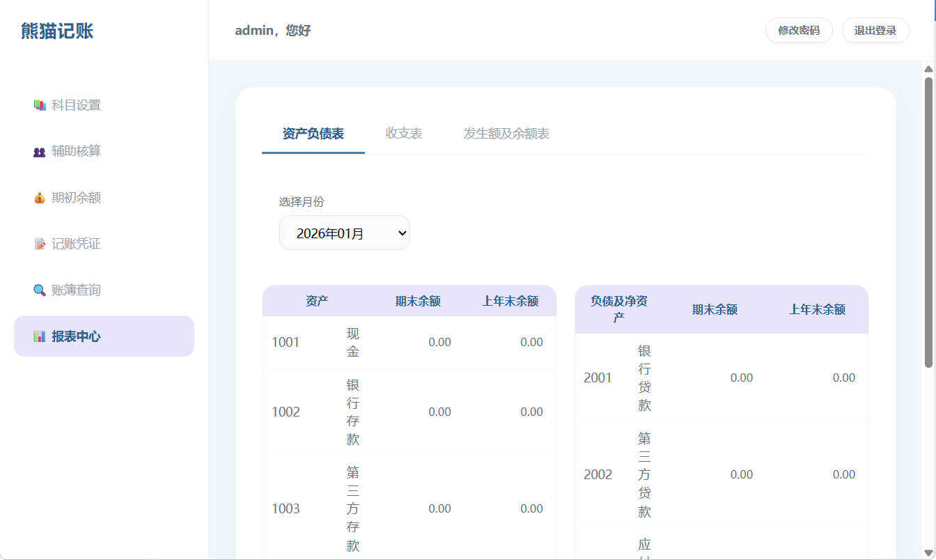
Task: Click the 辅助核算 people icon
Action: tap(40, 150)
